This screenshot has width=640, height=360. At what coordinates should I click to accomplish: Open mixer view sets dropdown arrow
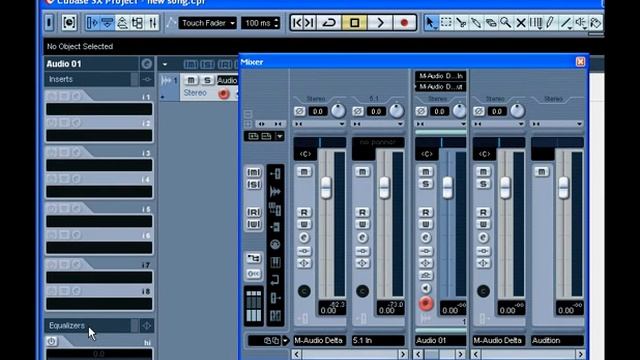point(280,136)
